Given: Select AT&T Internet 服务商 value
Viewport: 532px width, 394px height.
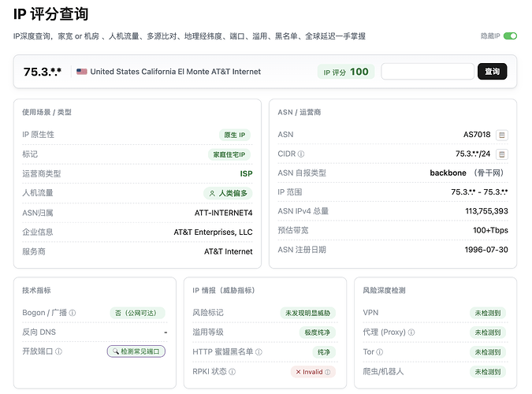Looking at the screenshot, I should click(229, 251).
